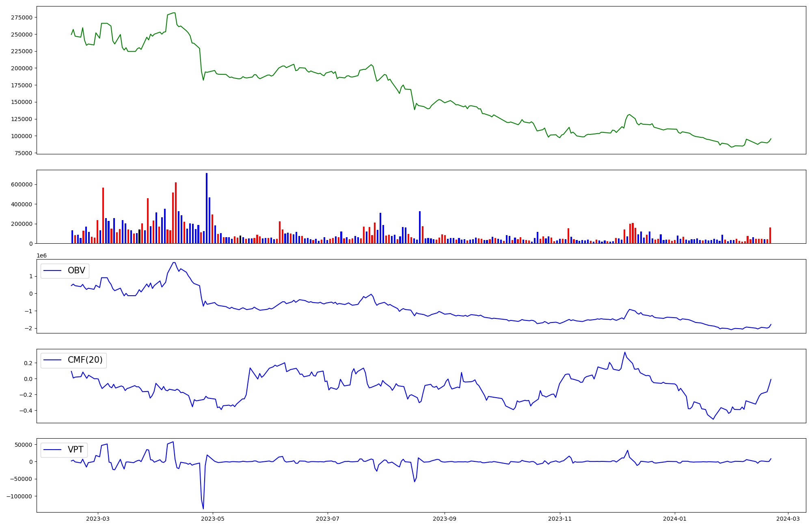
Task: Click the 2023-11 x-axis date label
Action: pyautogui.click(x=560, y=519)
